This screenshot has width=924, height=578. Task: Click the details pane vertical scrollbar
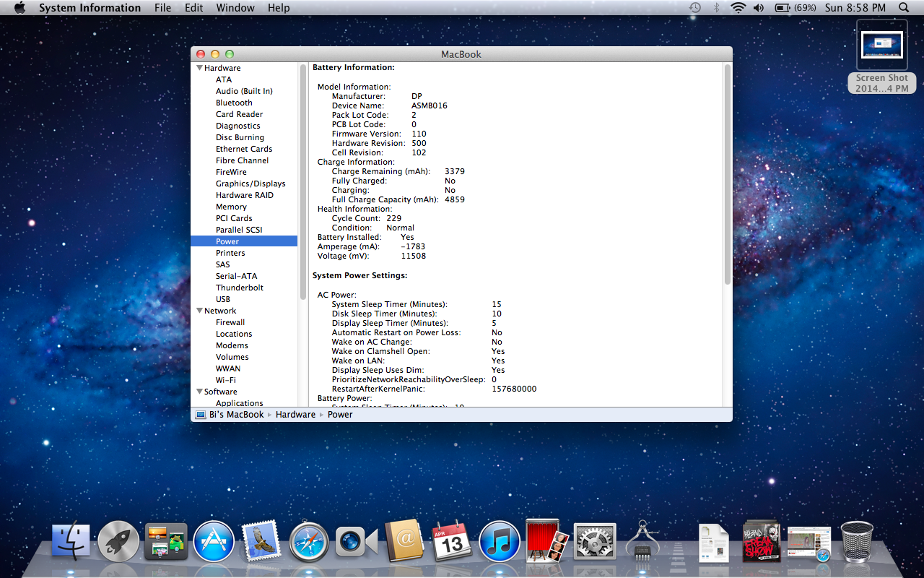(728, 175)
